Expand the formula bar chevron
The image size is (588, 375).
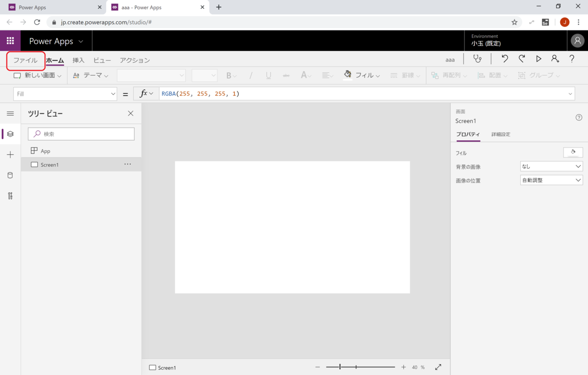click(570, 94)
